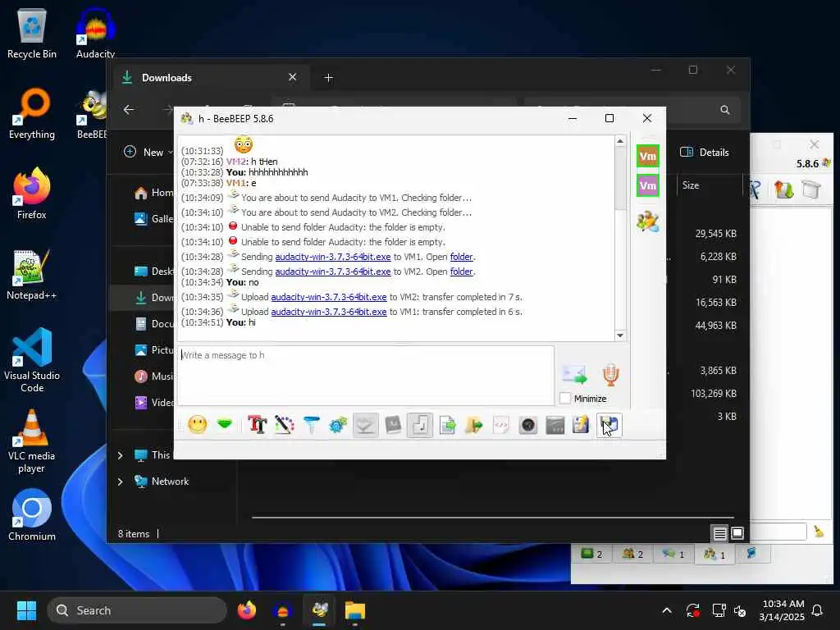The image size is (840, 630).
Task: Toggle the music note beep sound button
Action: tap(420, 426)
